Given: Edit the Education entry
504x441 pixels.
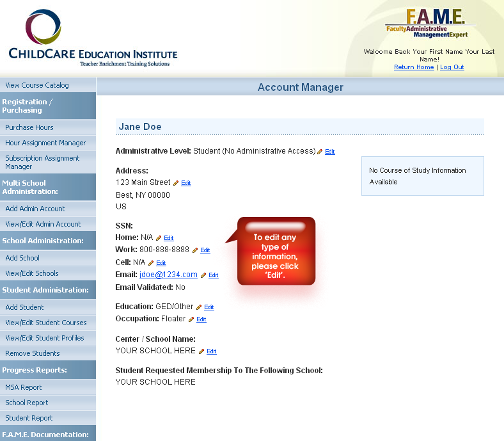Looking at the screenshot, I should click(x=209, y=307).
